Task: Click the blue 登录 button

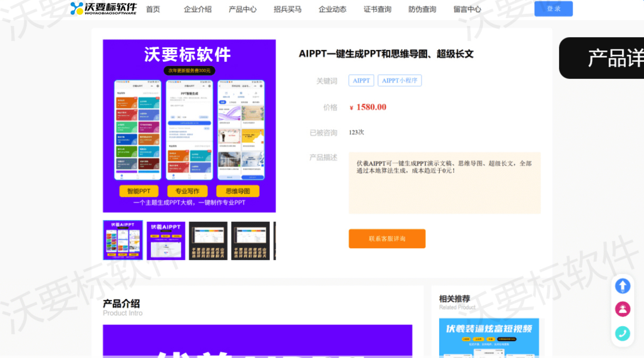Action: (x=553, y=8)
